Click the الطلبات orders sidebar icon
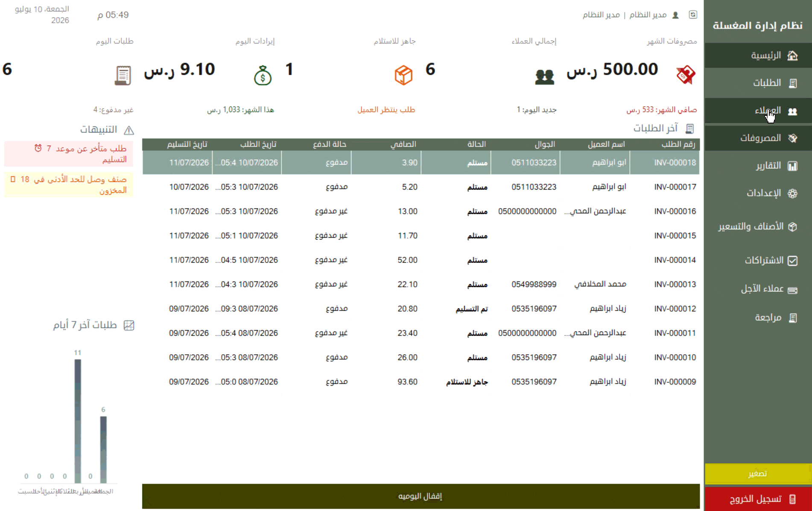The width and height of the screenshot is (812, 511). 793,83
